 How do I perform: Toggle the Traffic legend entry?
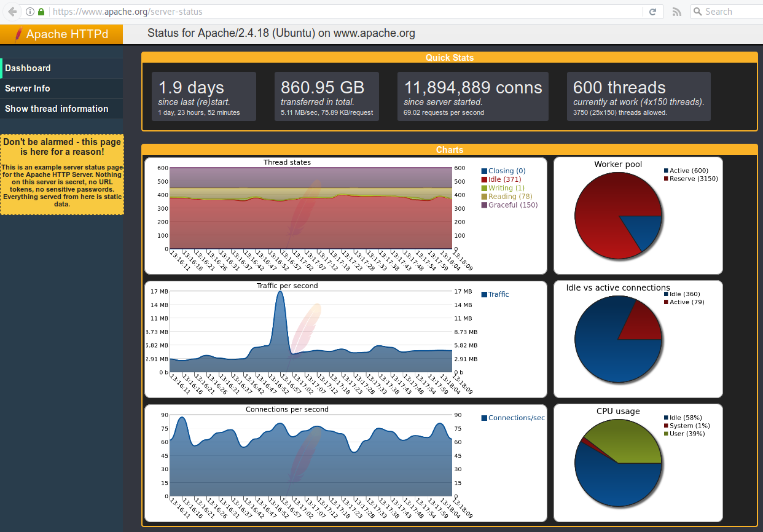[x=495, y=294]
